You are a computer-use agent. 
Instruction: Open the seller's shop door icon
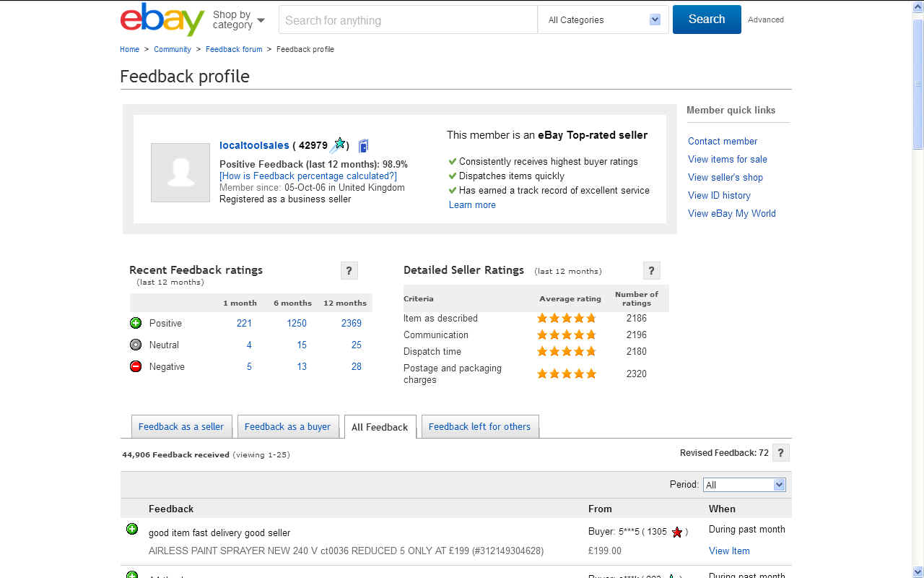pos(363,146)
